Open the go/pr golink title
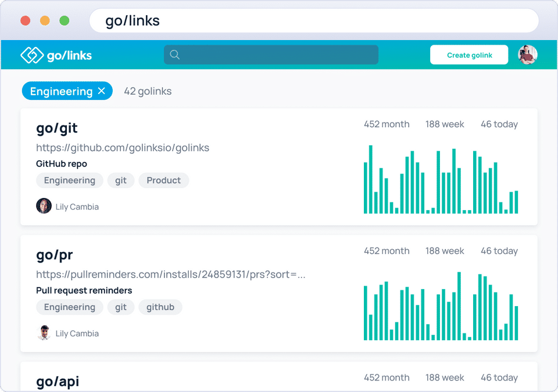 55,255
